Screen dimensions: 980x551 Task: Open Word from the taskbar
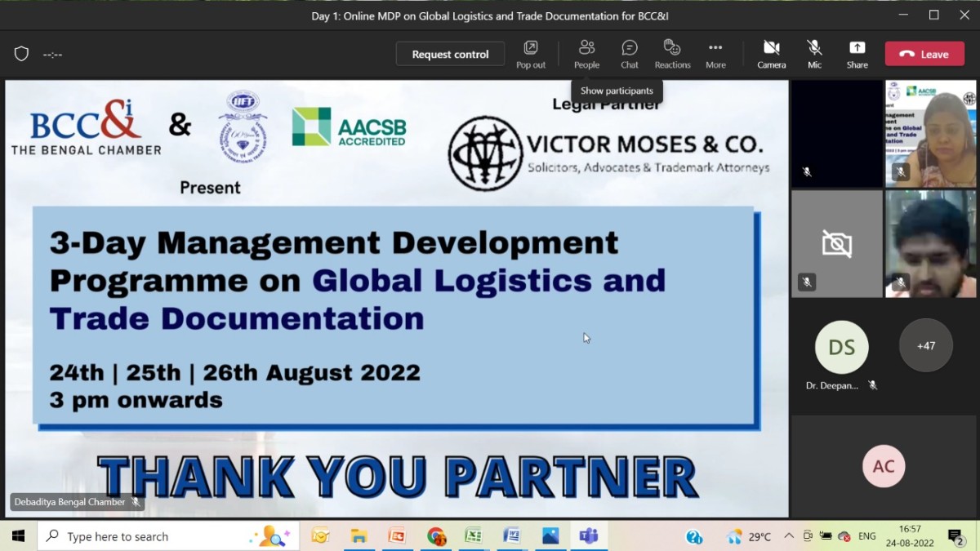click(512, 536)
